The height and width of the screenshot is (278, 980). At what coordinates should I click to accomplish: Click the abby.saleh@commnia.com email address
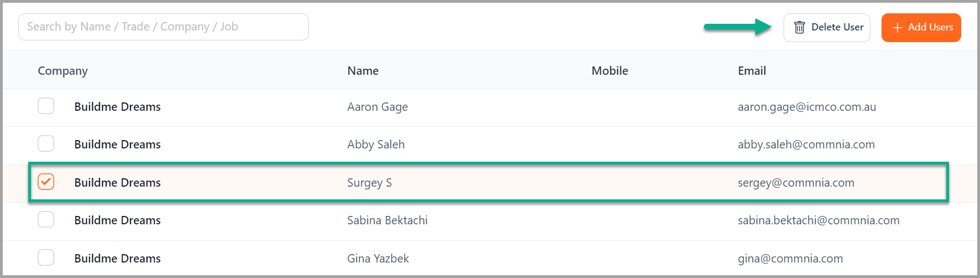(x=806, y=145)
